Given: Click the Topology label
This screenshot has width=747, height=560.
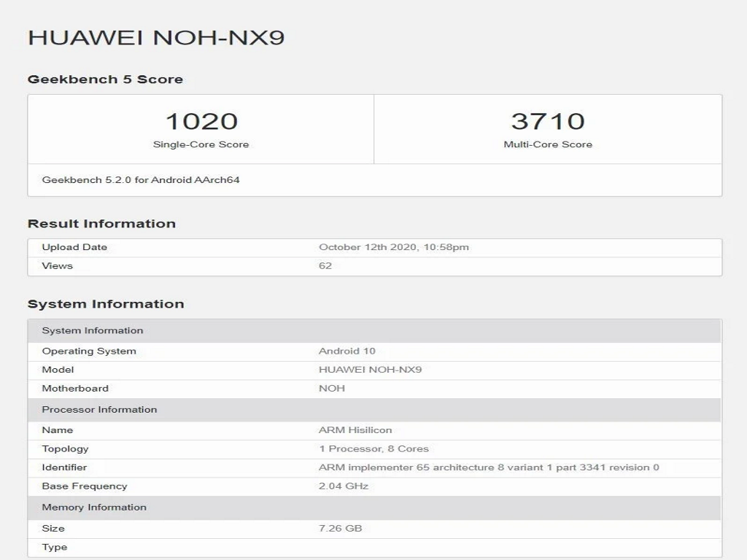Looking at the screenshot, I should (65, 448).
